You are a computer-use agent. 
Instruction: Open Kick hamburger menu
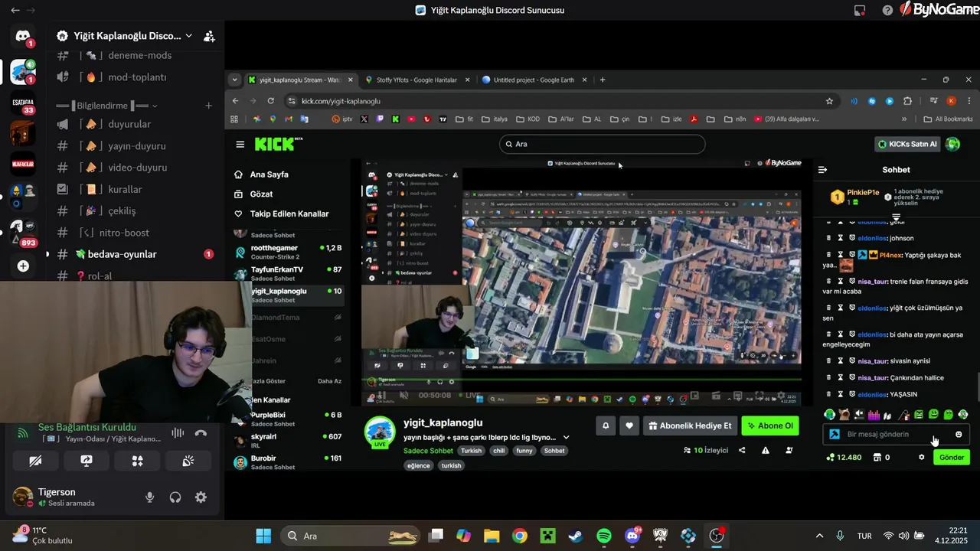[x=240, y=144]
